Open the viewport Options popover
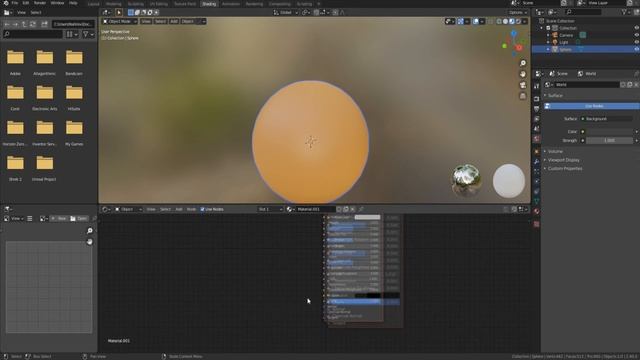This screenshot has height=360, width=640. click(x=518, y=12)
